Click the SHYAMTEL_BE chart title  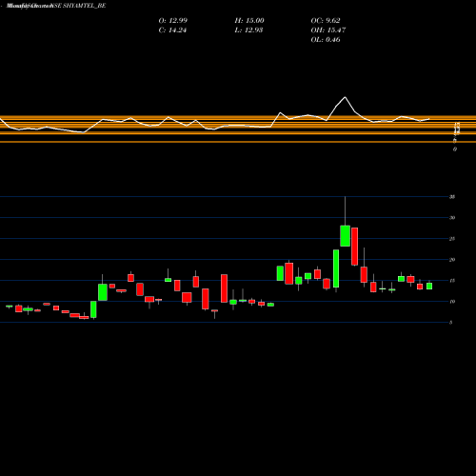click(x=56, y=6)
